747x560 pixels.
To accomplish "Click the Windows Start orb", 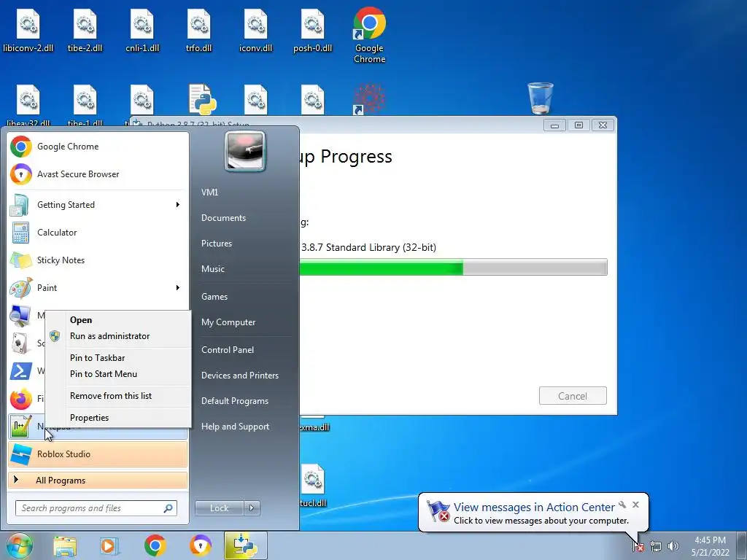I will [20, 545].
